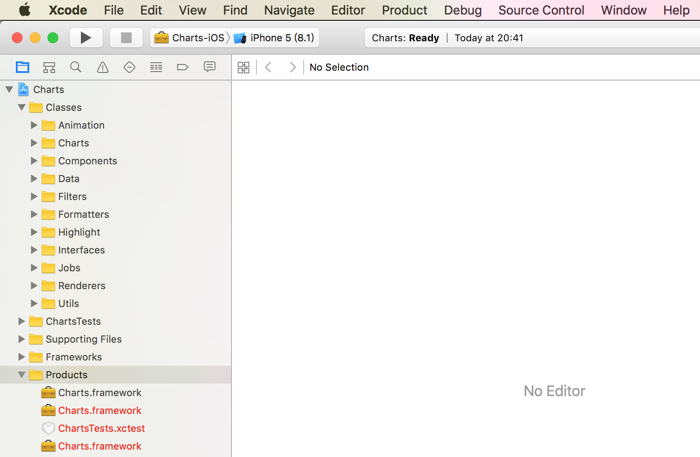Viewport: 700px width, 457px height.
Task: Select the Interfaces folder row
Action: [x=116, y=250]
